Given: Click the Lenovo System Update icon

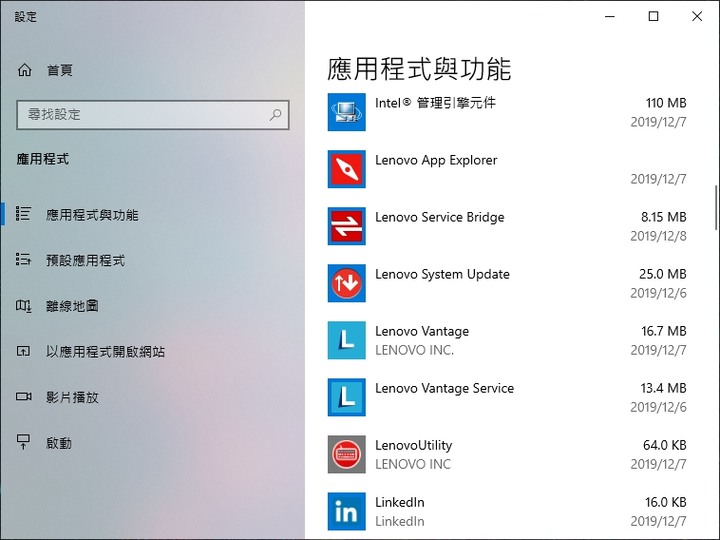Looking at the screenshot, I should (x=347, y=283).
